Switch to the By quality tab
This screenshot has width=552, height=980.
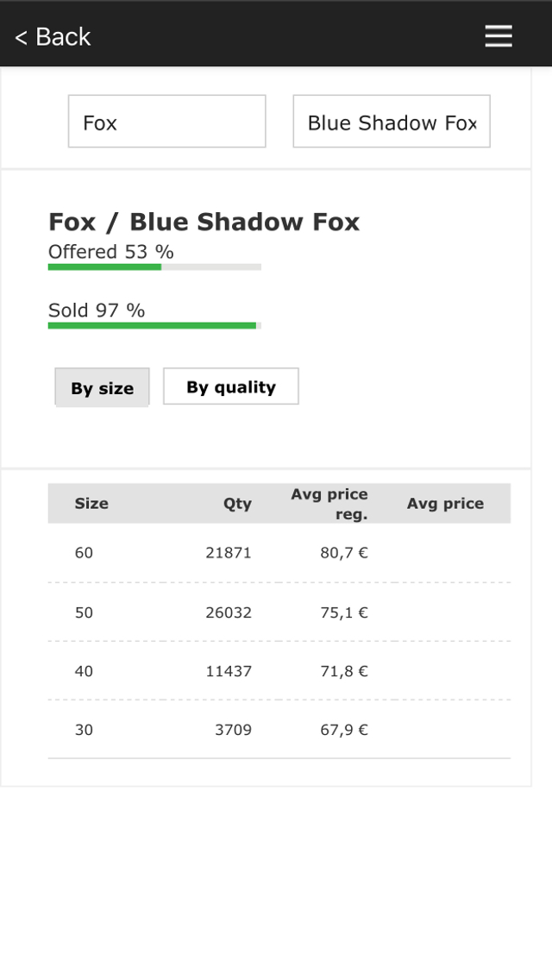pyautogui.click(x=231, y=386)
